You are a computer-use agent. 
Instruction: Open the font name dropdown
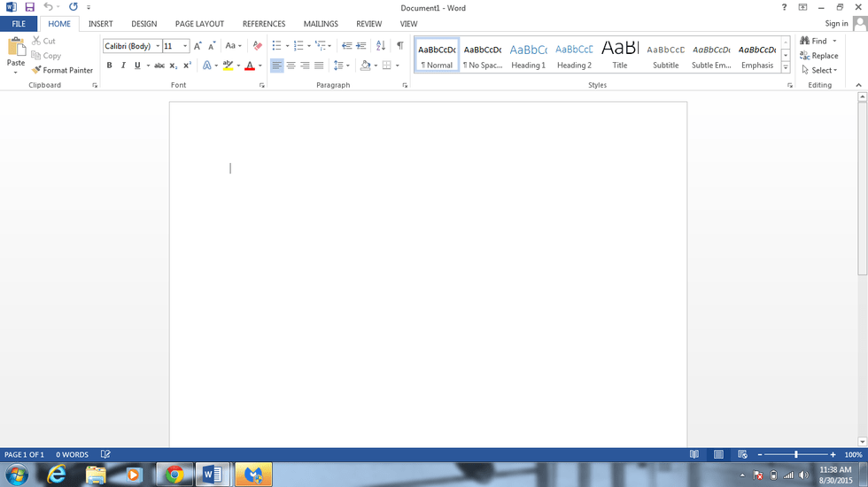[158, 46]
